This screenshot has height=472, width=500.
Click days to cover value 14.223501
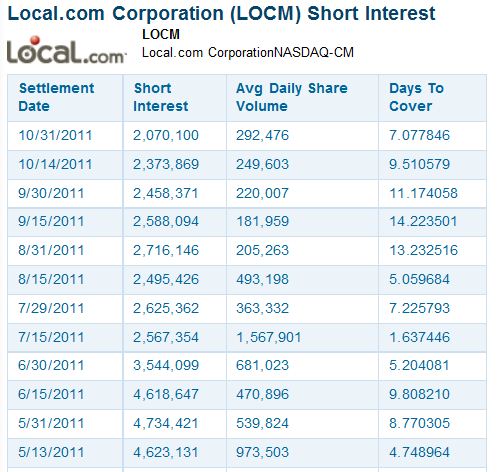423,222
